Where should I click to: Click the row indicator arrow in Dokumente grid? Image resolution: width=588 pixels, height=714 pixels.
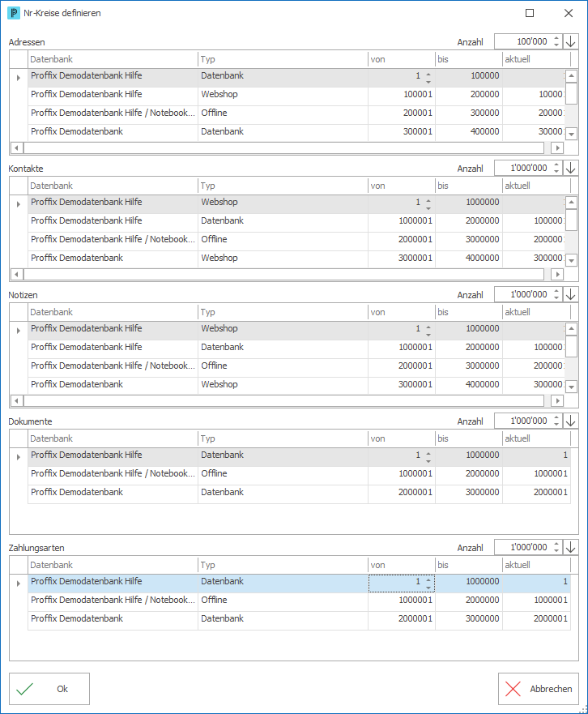18,457
